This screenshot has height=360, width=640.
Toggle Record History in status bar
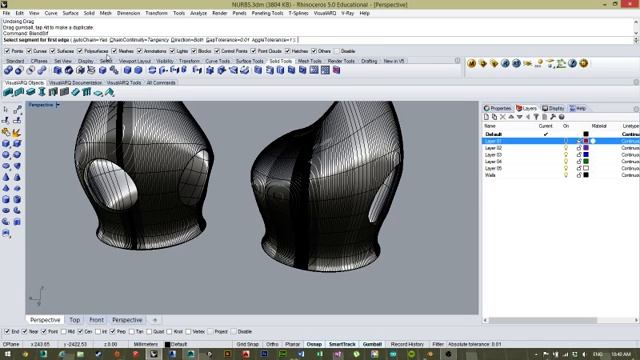[x=407, y=344]
